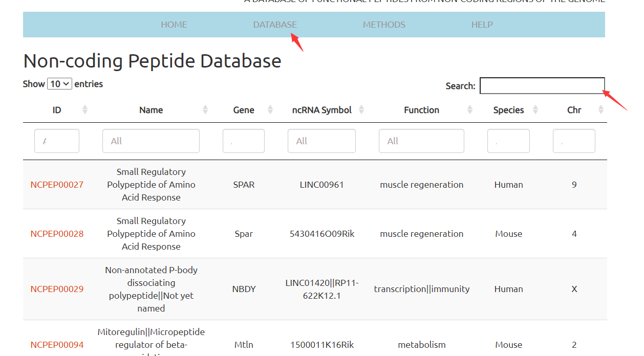Select the LINC00961 ncRNA symbol cell

click(x=321, y=185)
